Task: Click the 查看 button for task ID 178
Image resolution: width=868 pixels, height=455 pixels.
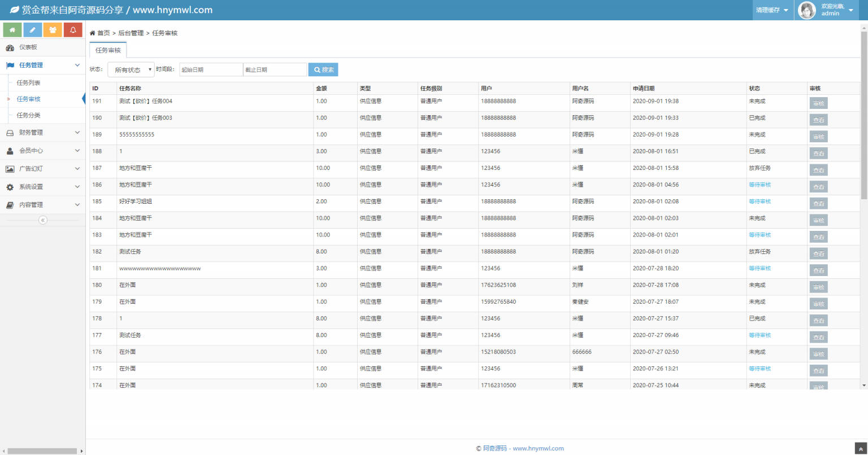Action: (x=818, y=321)
